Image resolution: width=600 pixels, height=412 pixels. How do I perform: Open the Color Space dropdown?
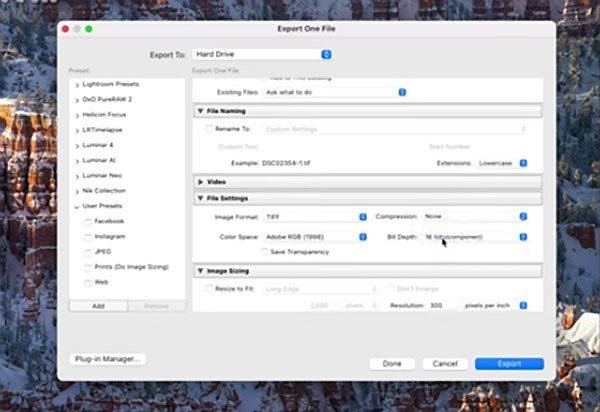click(315, 237)
